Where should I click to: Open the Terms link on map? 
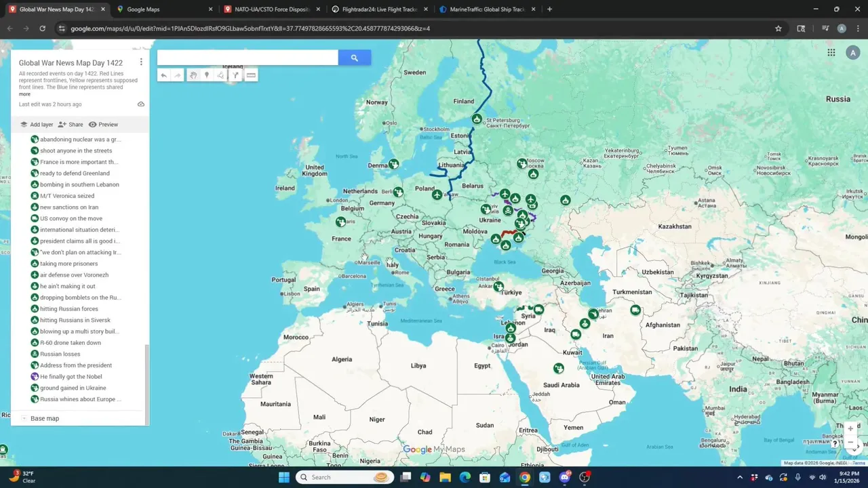859,463
